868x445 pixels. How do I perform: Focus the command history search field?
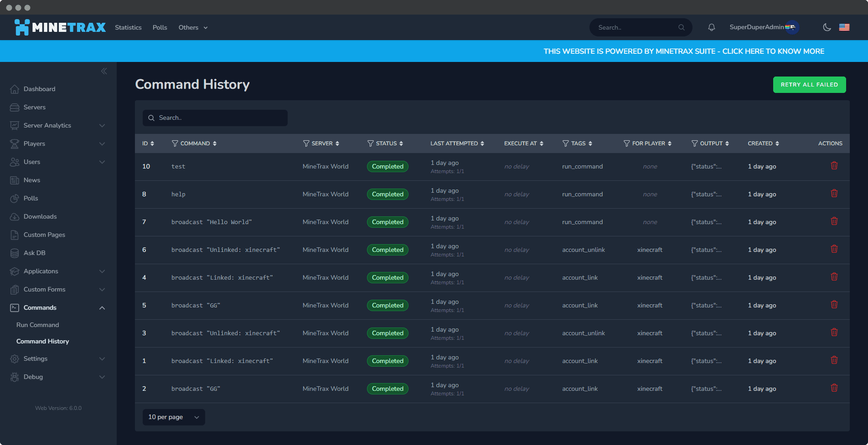point(215,118)
